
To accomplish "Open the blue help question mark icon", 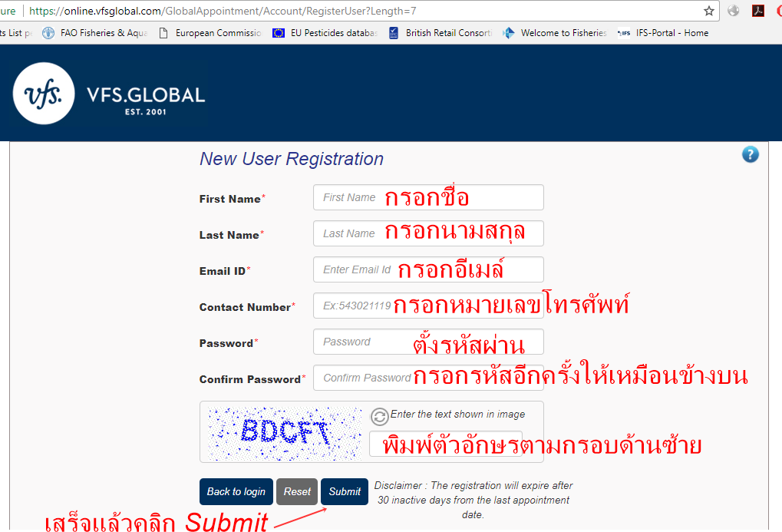I will [750, 154].
